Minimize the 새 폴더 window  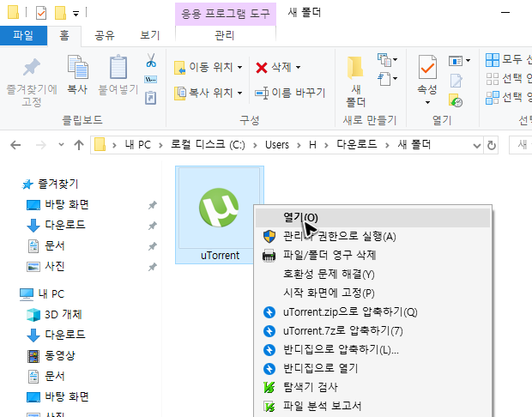(505, 13)
